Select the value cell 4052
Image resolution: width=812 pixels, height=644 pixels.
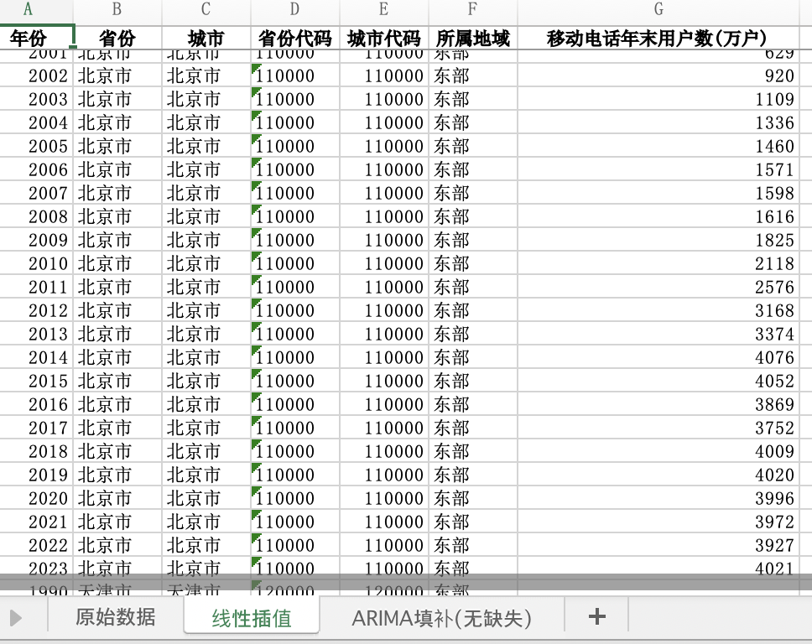coord(658,381)
